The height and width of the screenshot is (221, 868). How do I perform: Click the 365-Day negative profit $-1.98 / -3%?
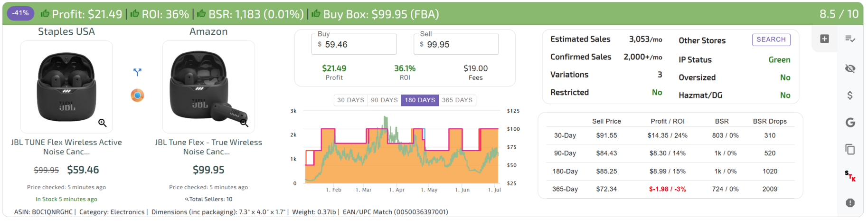pyautogui.click(x=667, y=189)
